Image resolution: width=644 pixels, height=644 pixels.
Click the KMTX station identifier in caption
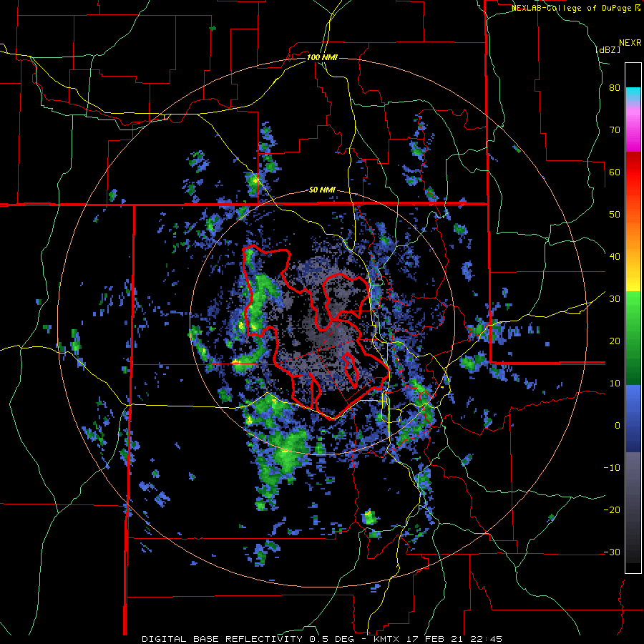coord(386,639)
